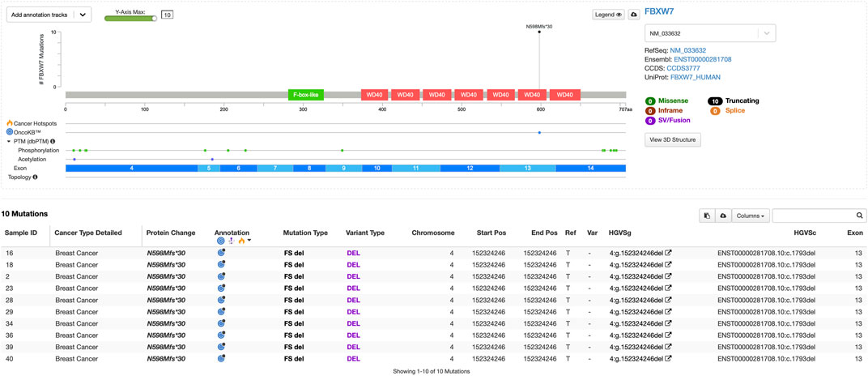Click the Y-Axis Max slider handle

(x=154, y=18)
